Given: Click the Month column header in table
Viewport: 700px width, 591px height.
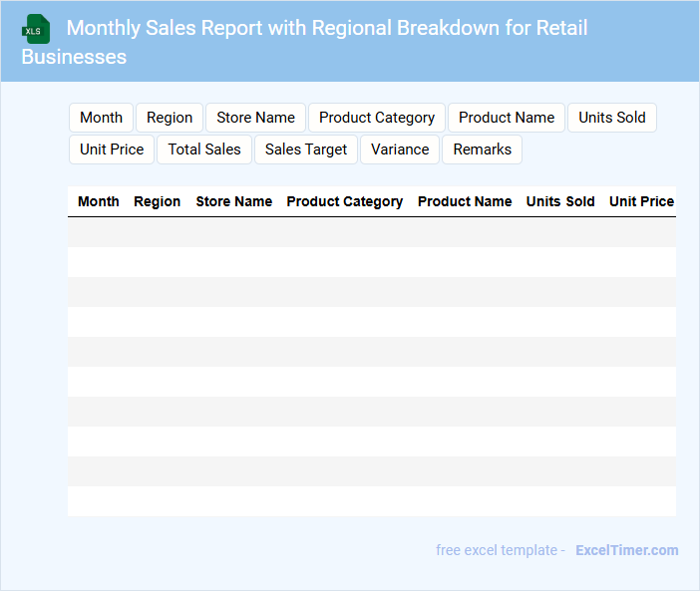Looking at the screenshot, I should (x=99, y=201).
